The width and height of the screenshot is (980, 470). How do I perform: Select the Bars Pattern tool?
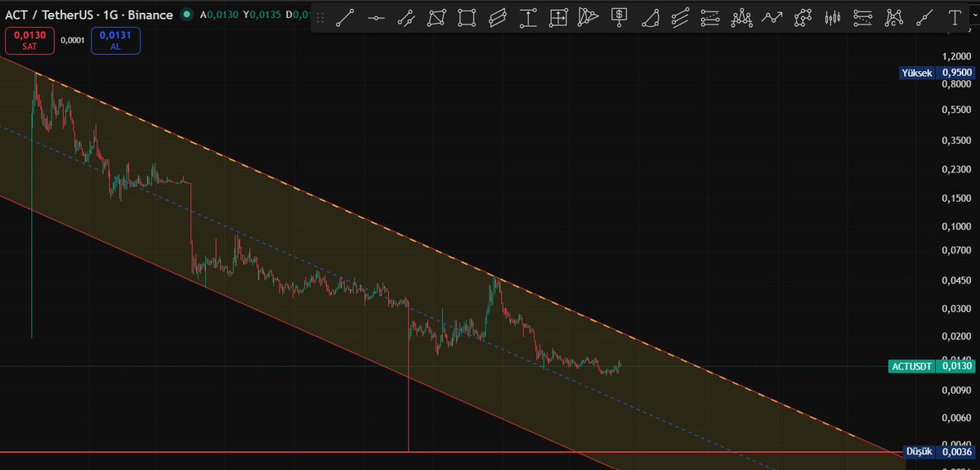(832, 17)
